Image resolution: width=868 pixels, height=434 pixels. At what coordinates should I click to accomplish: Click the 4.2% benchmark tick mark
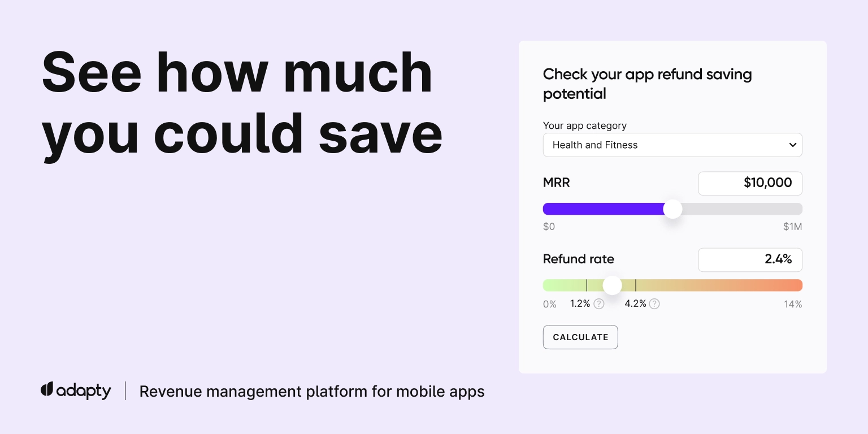(x=636, y=285)
